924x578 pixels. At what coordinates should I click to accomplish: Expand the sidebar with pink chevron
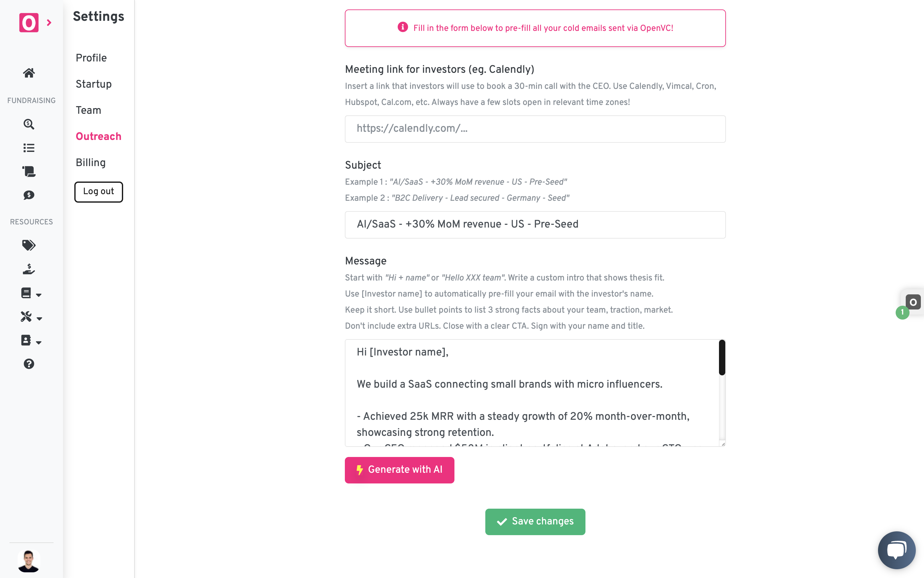[49, 23]
